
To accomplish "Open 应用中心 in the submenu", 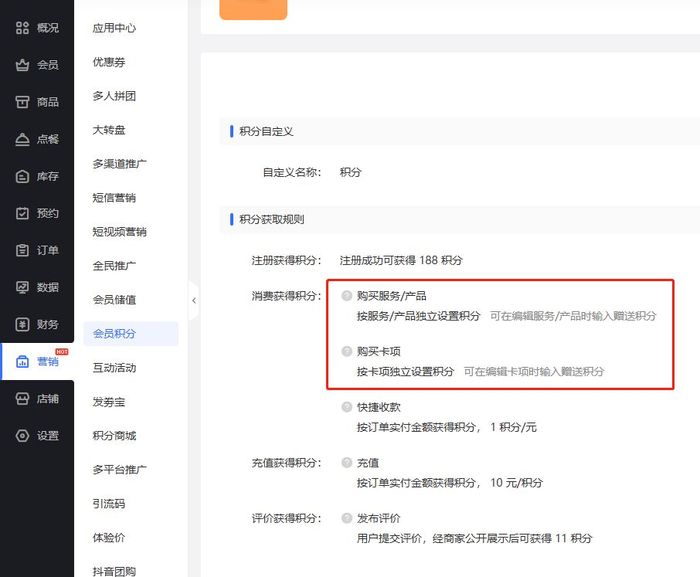I will click(x=114, y=28).
